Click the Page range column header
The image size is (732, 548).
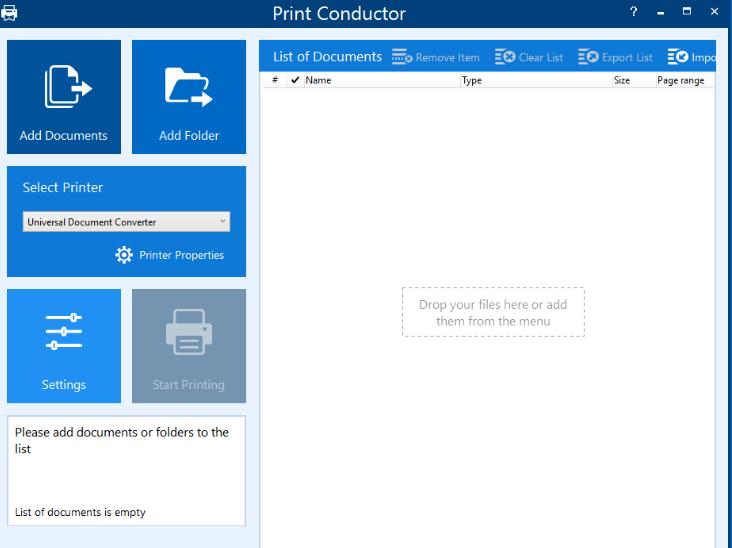[684, 80]
